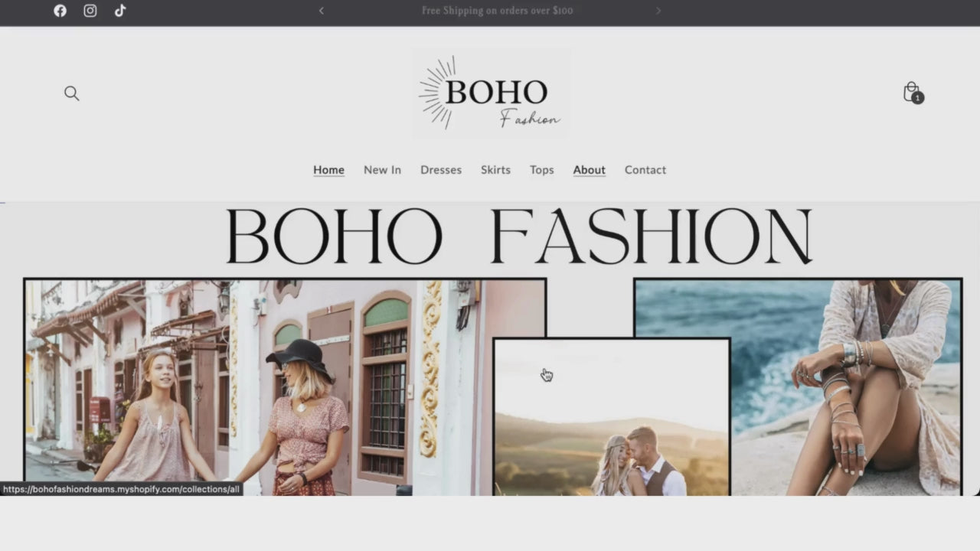Click the Free Shipping announcement text
This screenshot has height=551, width=980.
pos(497,11)
